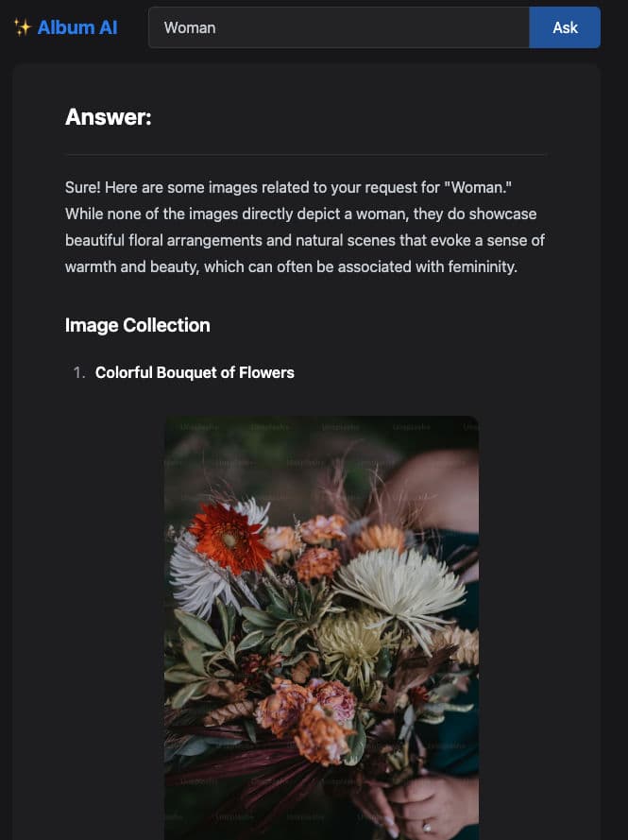This screenshot has height=840, width=628.
Task: Click the ring on the hand in photo
Action: click(x=427, y=827)
